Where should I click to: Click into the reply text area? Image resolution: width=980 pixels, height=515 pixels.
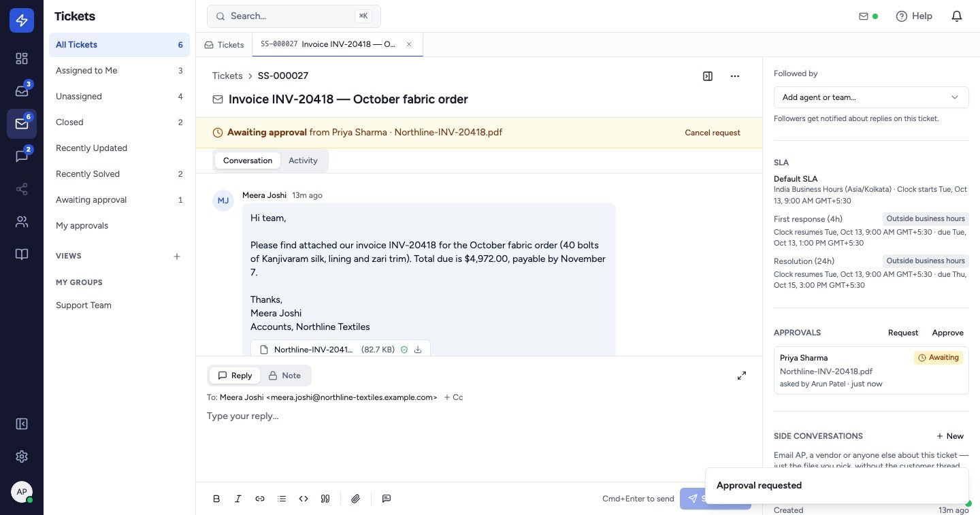pyautogui.click(x=479, y=442)
